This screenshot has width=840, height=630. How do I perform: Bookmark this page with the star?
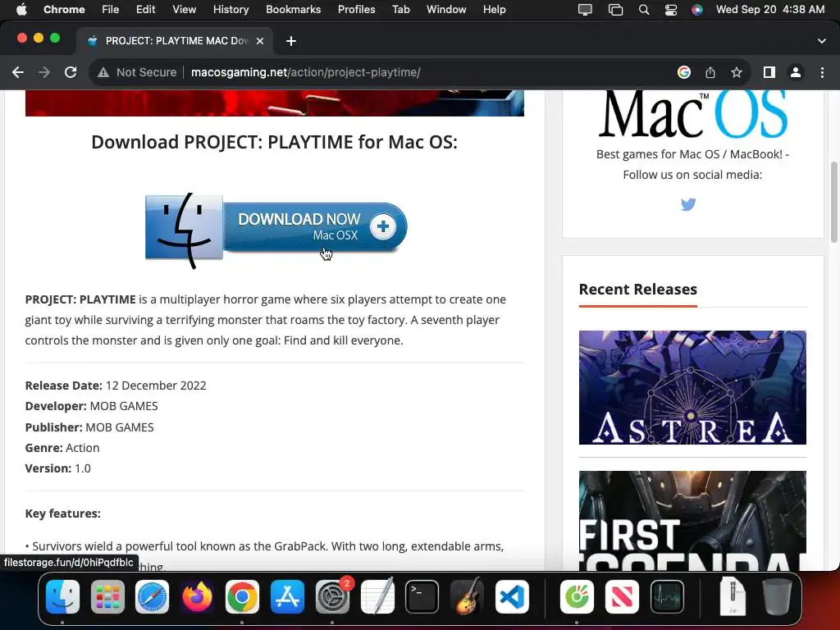tap(737, 72)
